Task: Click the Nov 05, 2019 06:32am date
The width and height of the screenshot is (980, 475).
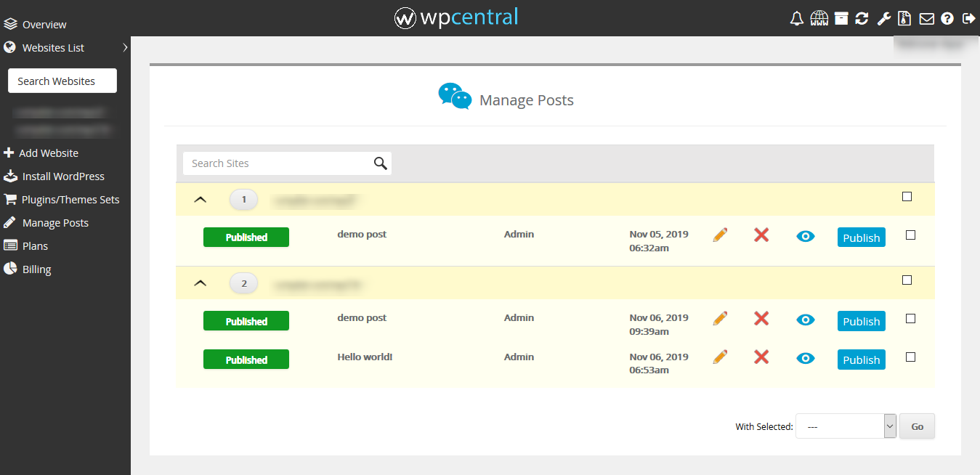Action: point(659,241)
